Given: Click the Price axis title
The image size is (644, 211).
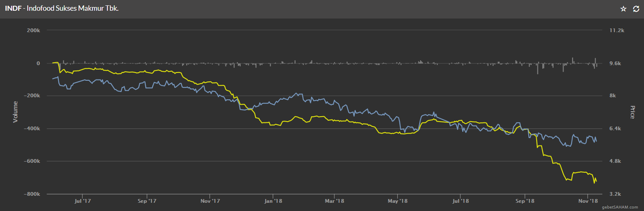Looking at the screenshot, I should 632,112.
